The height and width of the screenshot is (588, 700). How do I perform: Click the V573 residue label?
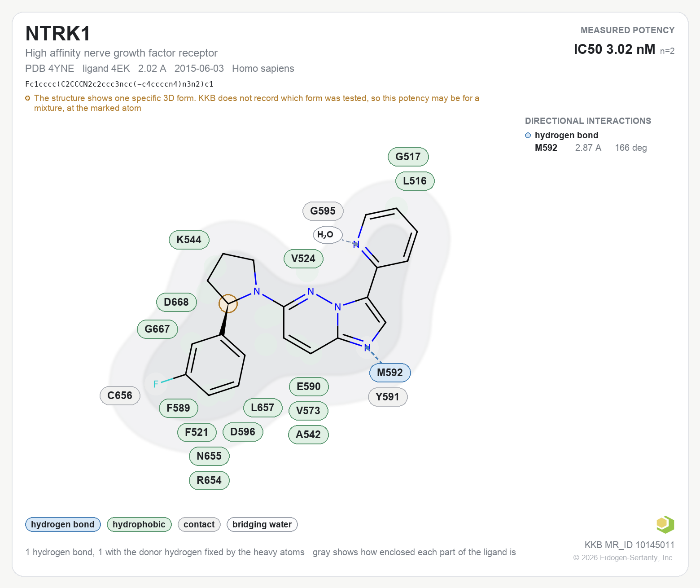(x=308, y=411)
